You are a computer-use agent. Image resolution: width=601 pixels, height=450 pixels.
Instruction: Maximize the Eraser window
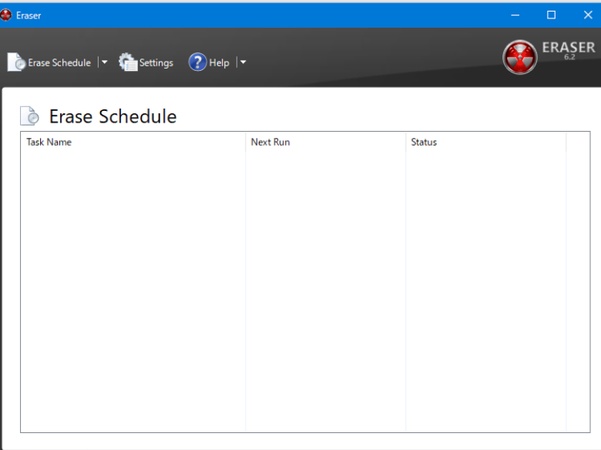(x=551, y=15)
